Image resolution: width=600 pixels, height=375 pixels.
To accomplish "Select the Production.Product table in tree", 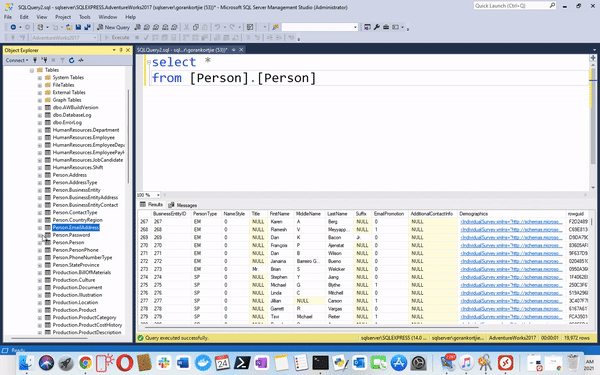I will (74, 310).
